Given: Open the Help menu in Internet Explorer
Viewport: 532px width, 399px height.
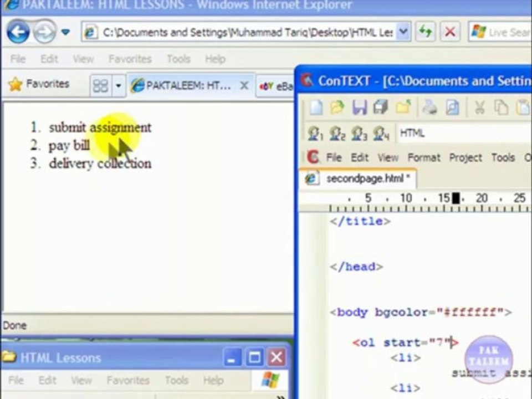Looking at the screenshot, I should 215,59.
